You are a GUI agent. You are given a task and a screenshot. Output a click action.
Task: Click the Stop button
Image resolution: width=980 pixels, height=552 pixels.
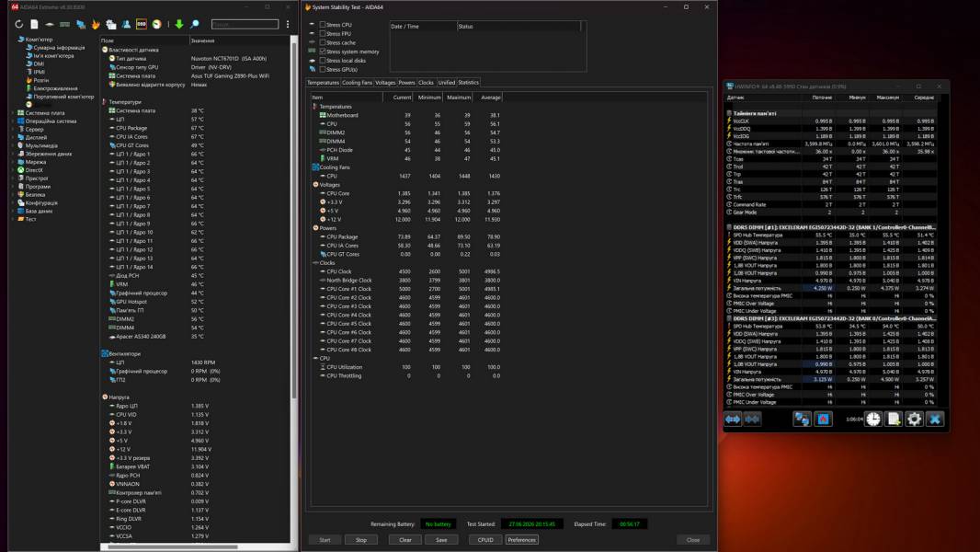tap(361, 540)
